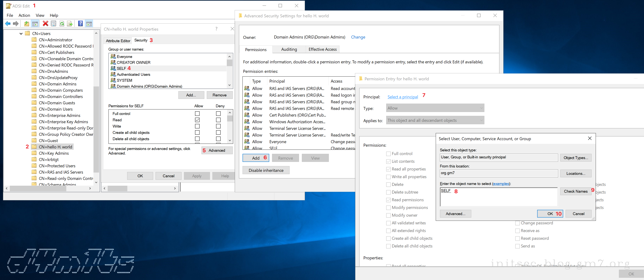Toggle the Show/Hide Console Tree icon

35,24
